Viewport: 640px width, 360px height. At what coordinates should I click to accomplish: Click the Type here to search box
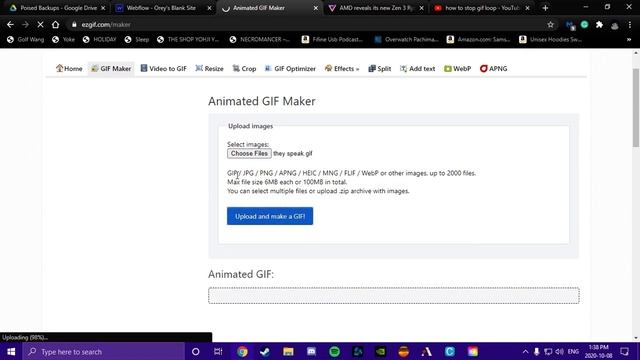(x=104, y=351)
